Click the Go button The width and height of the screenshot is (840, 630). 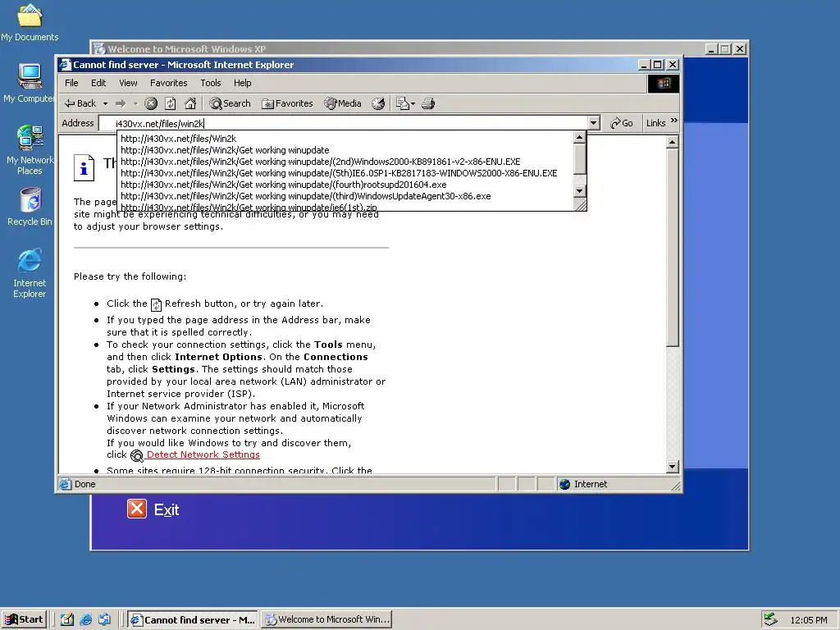coord(622,123)
